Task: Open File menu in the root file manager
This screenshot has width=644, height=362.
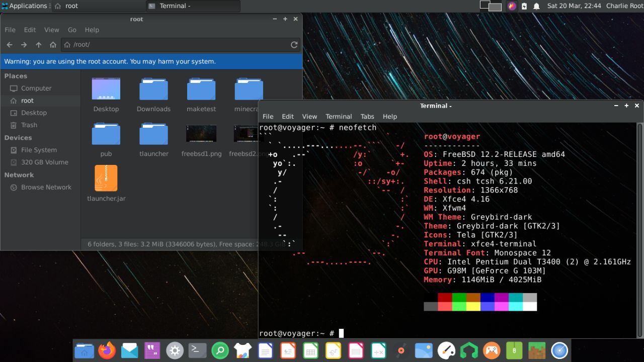Action: (x=10, y=30)
